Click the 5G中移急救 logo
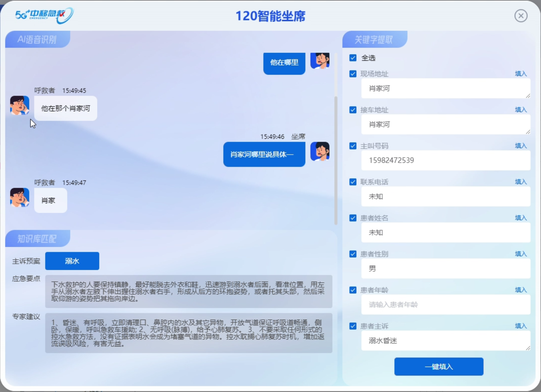 (x=44, y=15)
